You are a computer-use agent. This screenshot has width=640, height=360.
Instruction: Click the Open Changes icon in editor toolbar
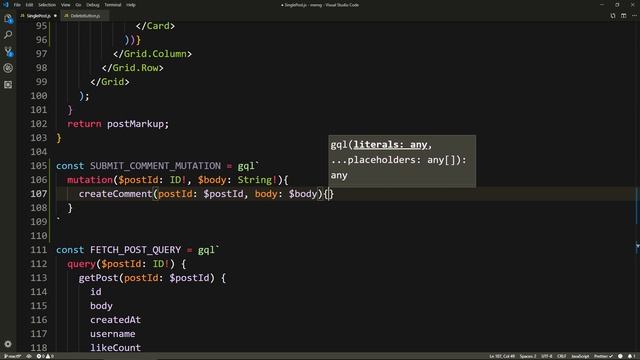(x=613, y=16)
